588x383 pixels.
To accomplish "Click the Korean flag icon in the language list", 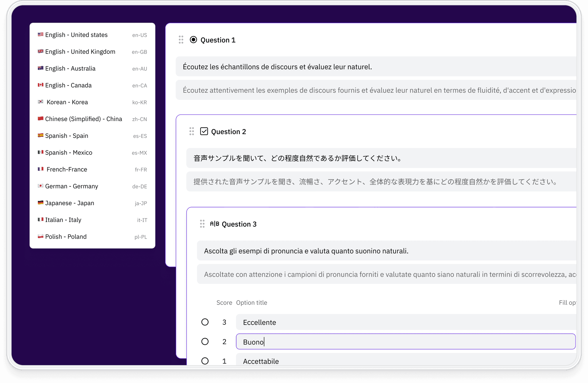I will coord(40,102).
